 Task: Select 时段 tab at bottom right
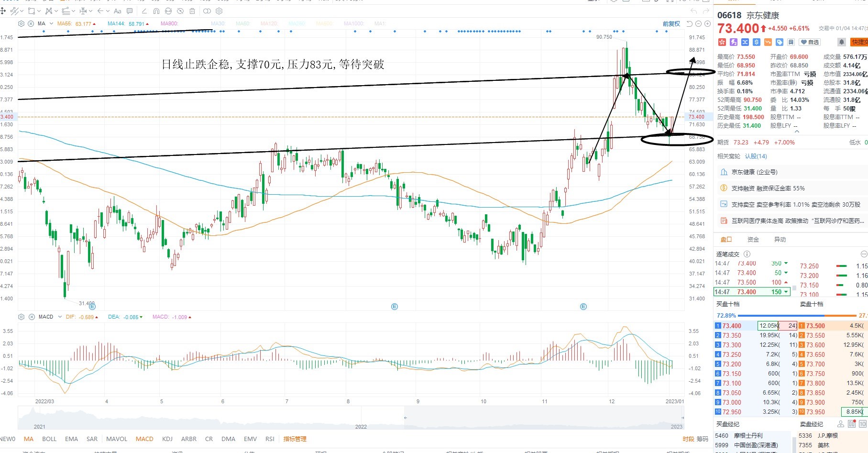pos(688,439)
